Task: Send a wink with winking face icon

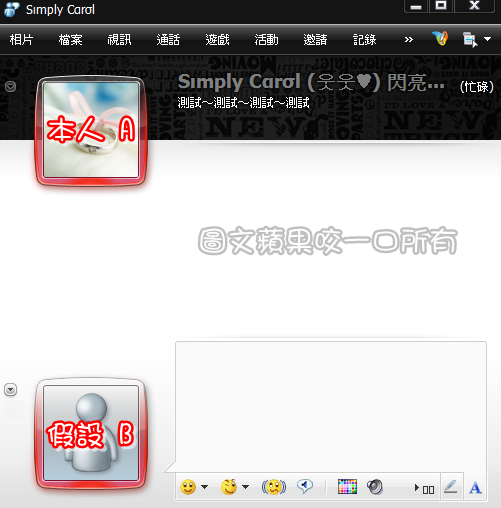Action: tap(229, 487)
